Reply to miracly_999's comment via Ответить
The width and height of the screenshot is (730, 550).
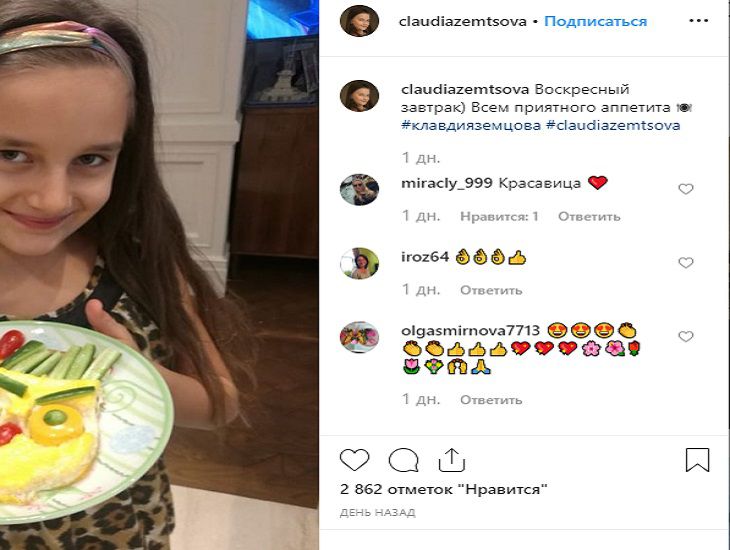pyautogui.click(x=589, y=217)
